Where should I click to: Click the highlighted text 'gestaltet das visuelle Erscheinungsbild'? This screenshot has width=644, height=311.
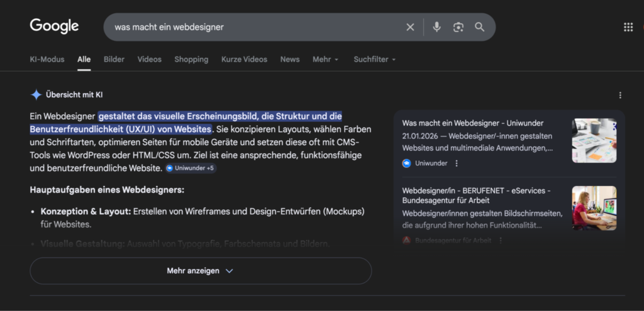[x=177, y=116]
